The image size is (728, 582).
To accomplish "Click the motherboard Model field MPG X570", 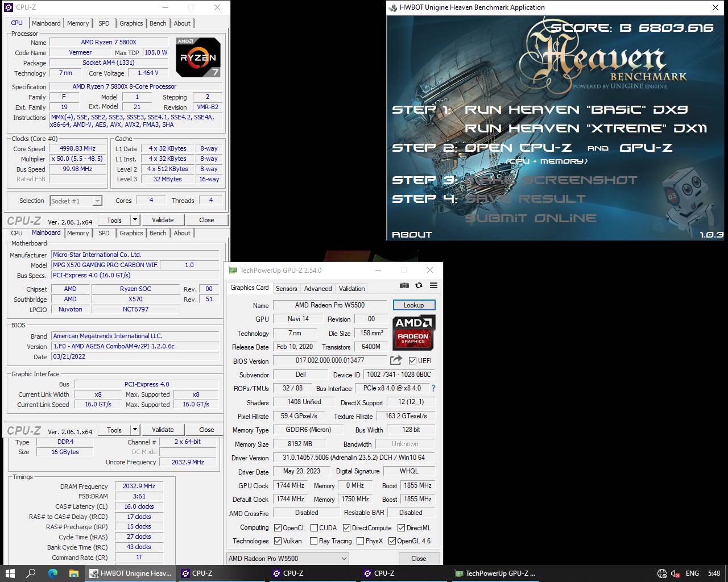I will click(x=105, y=265).
